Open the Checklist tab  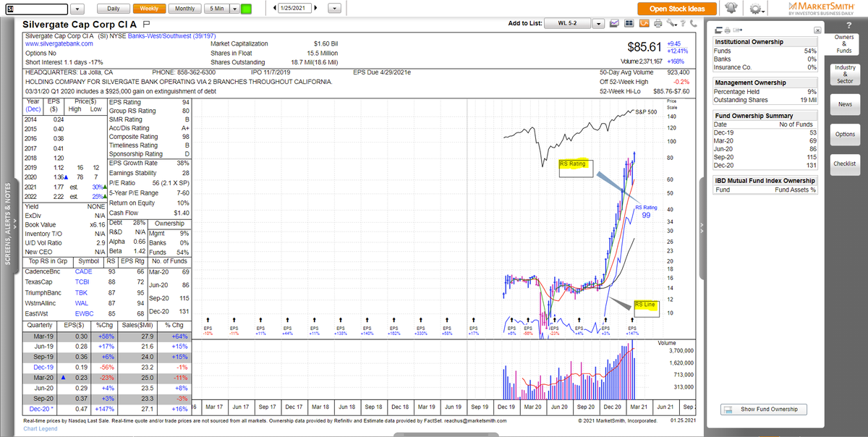tap(845, 164)
